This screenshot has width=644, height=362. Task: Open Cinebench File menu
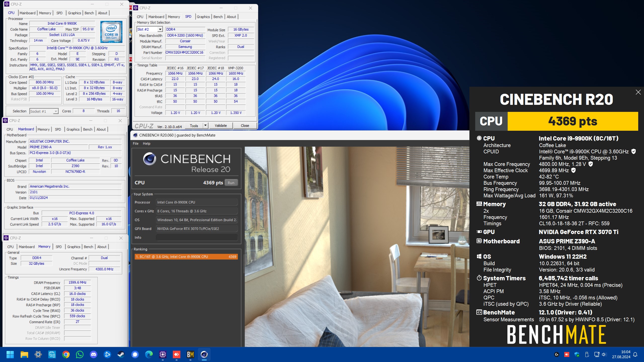click(136, 144)
